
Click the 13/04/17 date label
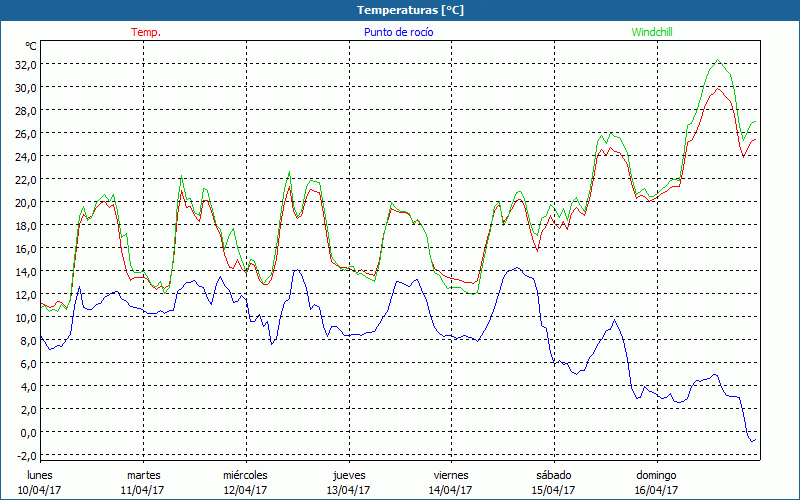348,490
